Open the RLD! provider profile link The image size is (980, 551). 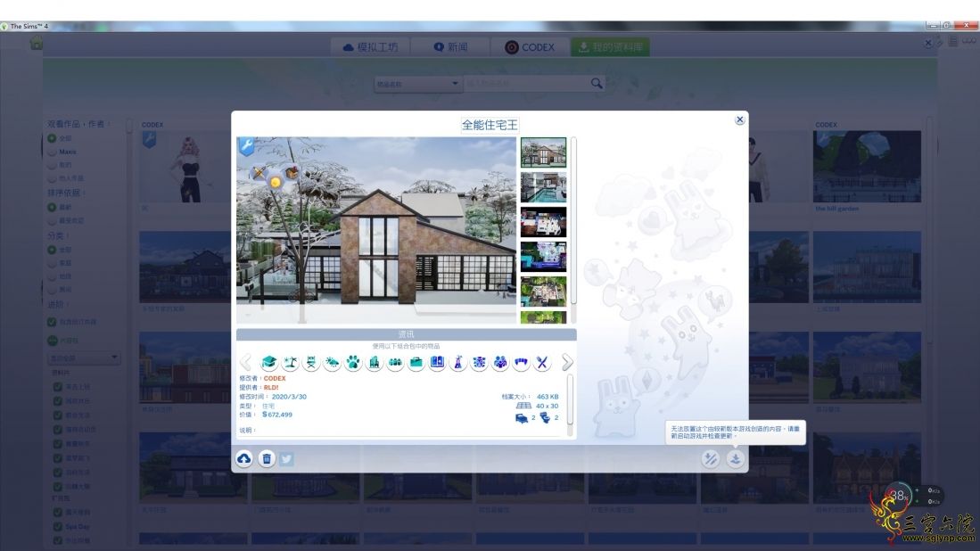(271, 387)
